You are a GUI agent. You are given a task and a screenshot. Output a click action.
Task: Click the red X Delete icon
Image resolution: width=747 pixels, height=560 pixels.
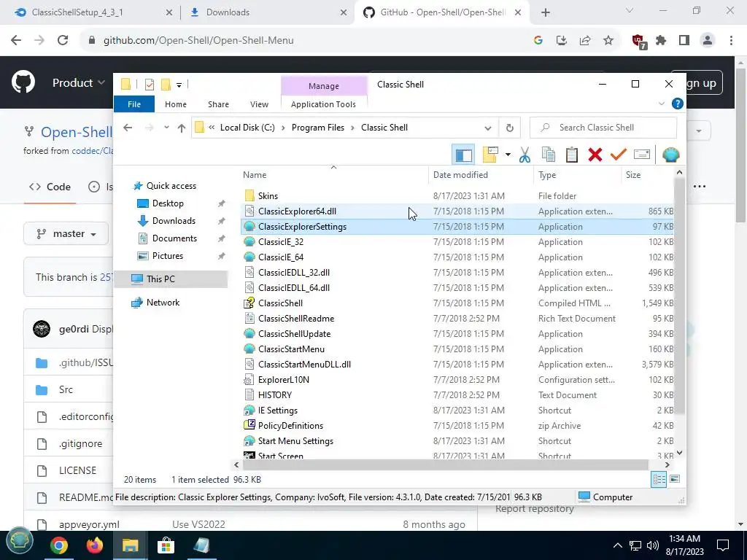pyautogui.click(x=595, y=155)
